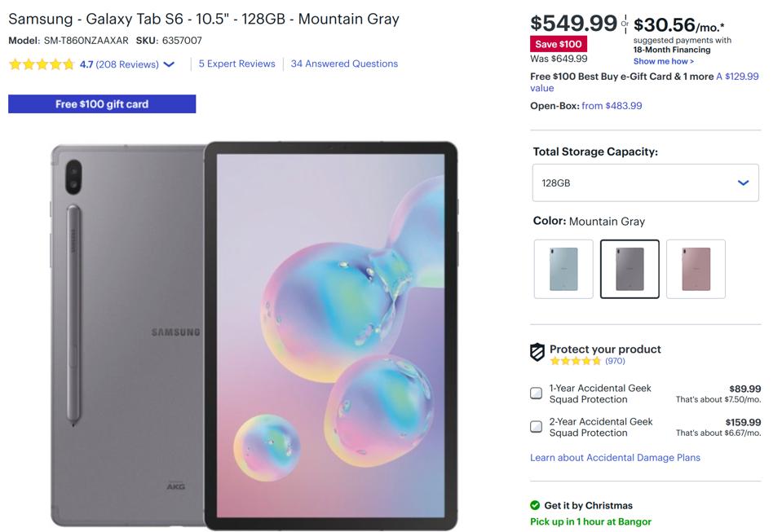This screenshot has width=782, height=532.
Task: Click the star rating icons
Action: pos(42,64)
